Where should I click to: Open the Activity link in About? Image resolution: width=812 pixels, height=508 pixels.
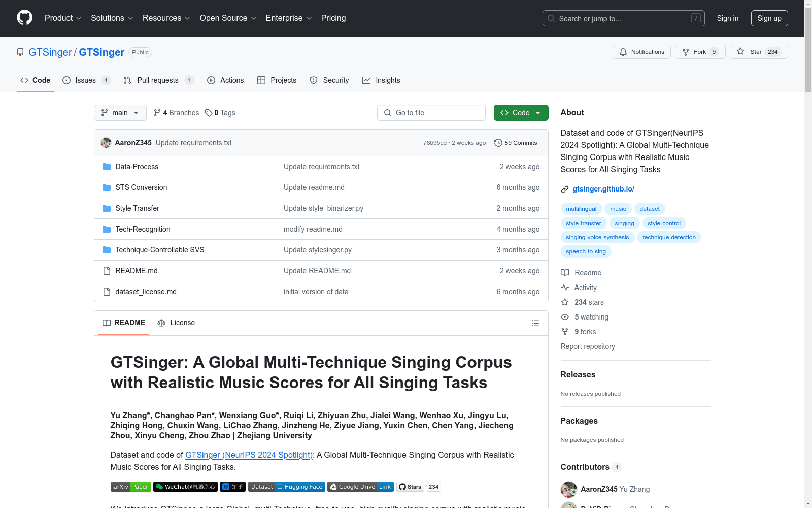pyautogui.click(x=579, y=288)
